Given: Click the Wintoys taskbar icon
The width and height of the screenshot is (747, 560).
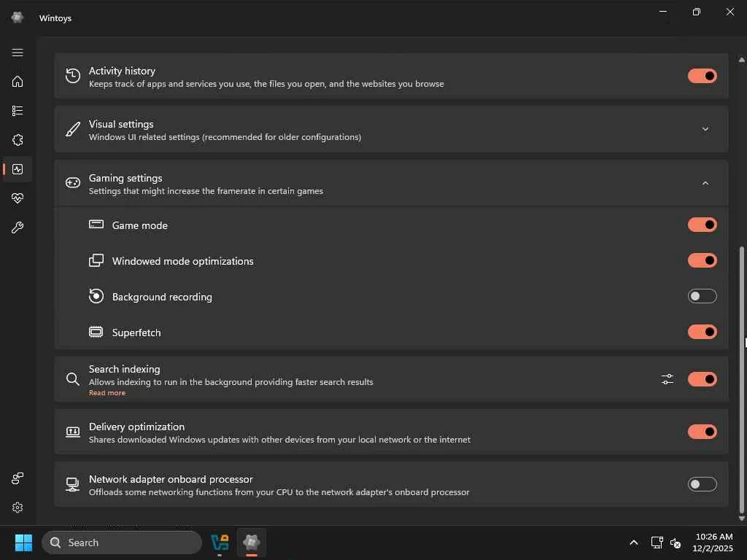Looking at the screenshot, I should [x=252, y=542].
